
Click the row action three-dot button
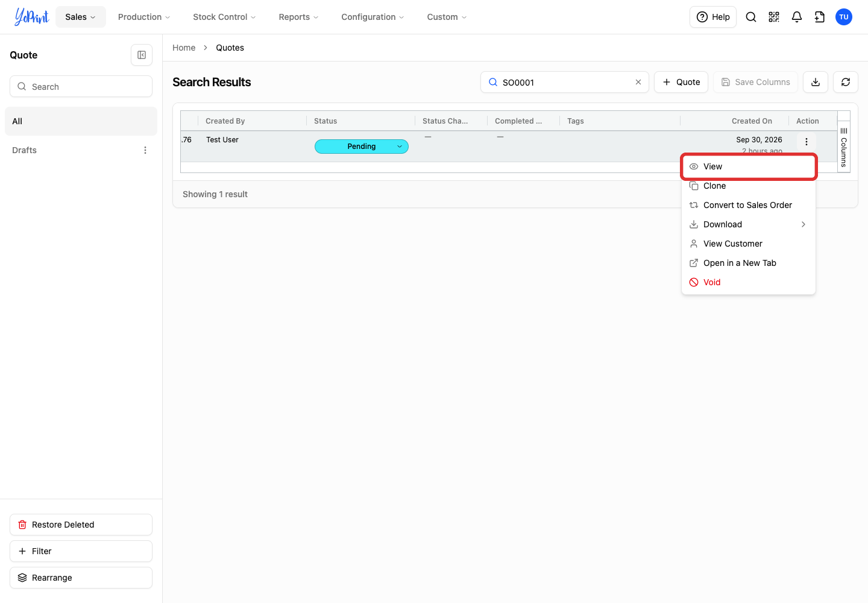point(807,142)
